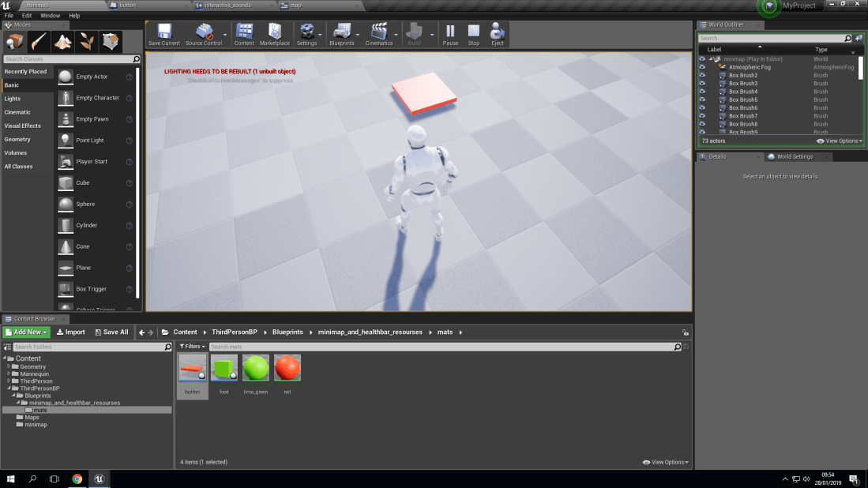The width and height of the screenshot is (868, 488).
Task: Eject from the play session
Action: 497,33
